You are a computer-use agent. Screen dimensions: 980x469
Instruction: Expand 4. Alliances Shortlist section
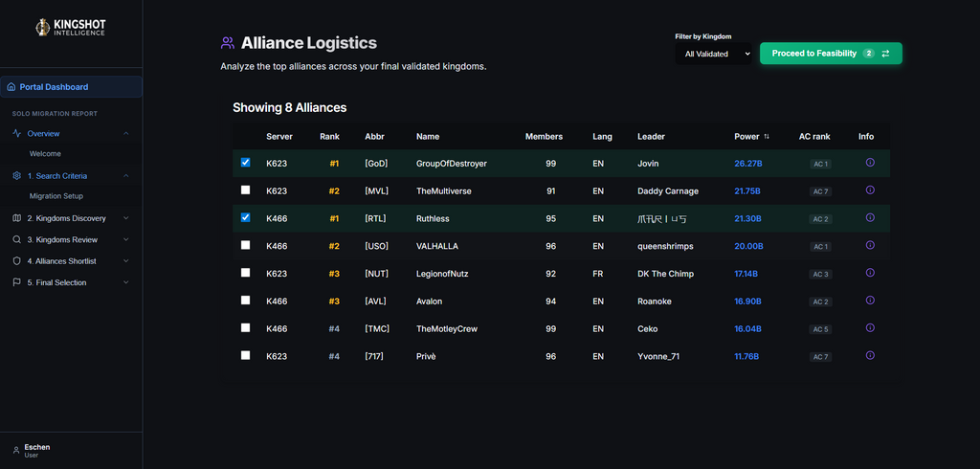(x=71, y=261)
